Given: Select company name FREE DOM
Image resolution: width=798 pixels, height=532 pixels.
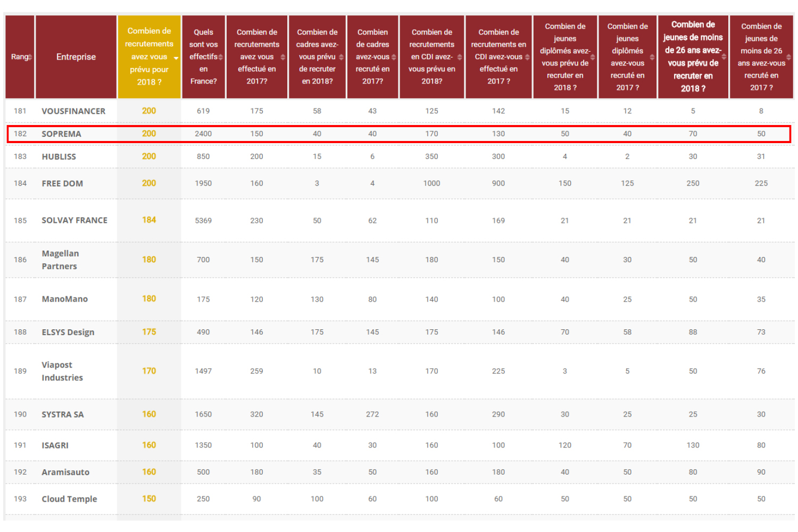Looking at the screenshot, I should (x=62, y=184).
